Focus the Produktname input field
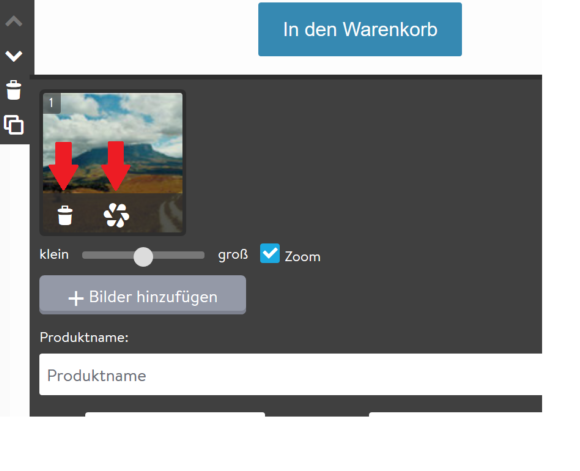Screen dimensions: 580x471 pos(290,374)
